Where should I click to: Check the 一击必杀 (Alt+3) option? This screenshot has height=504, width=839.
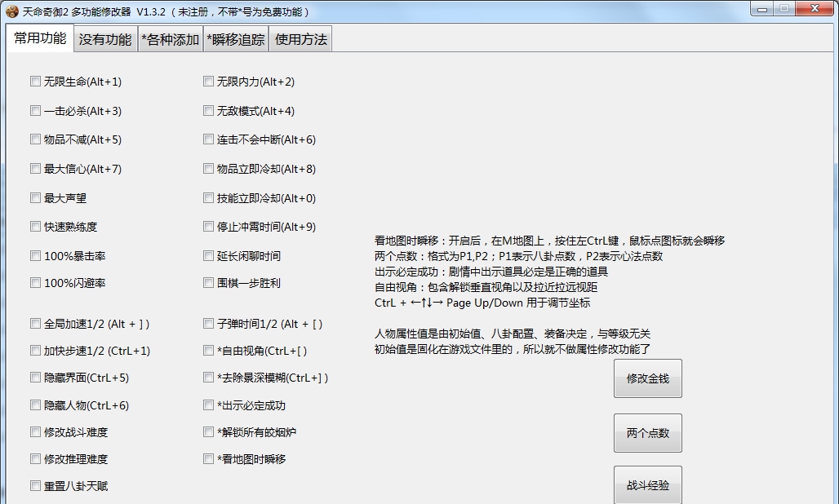click(35, 110)
